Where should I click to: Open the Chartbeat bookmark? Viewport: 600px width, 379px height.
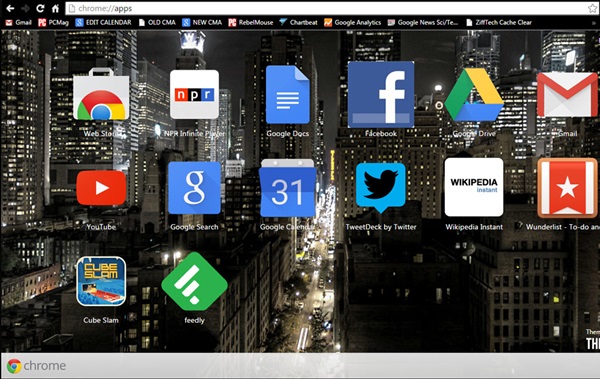298,22
